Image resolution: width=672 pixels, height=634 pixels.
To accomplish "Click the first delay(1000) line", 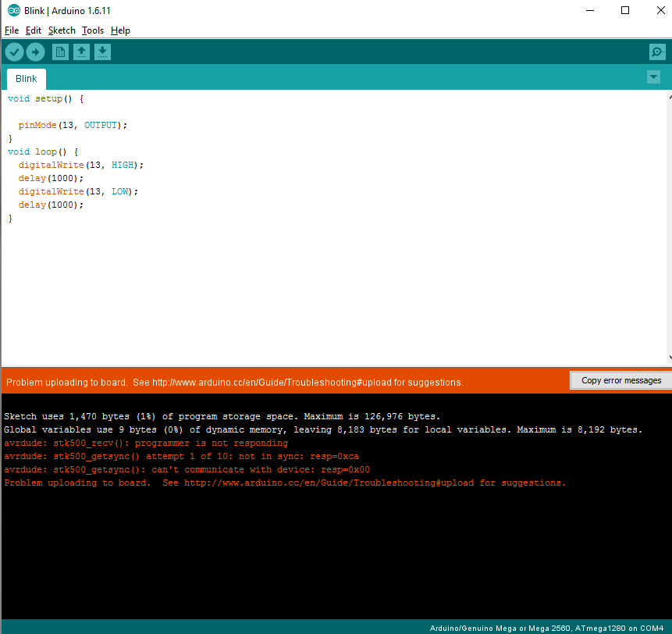I will 51,178.
